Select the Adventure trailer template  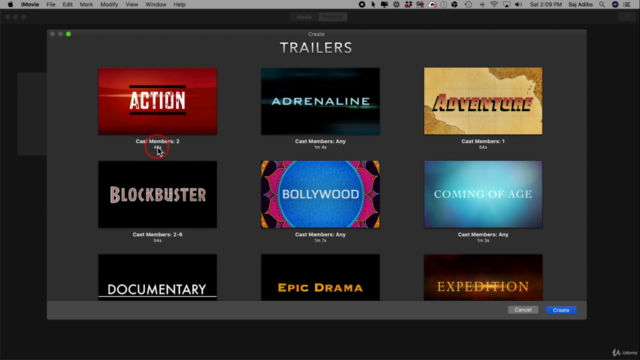[x=483, y=101]
